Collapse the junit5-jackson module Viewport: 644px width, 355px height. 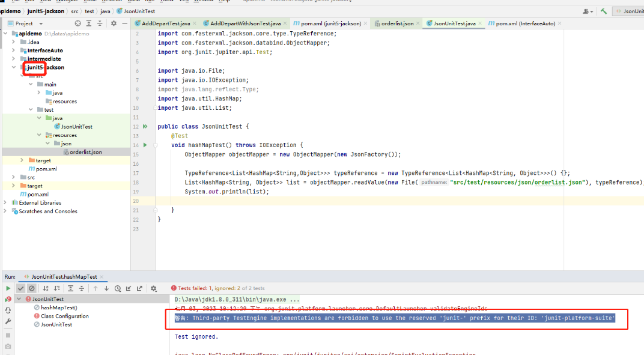[14, 67]
